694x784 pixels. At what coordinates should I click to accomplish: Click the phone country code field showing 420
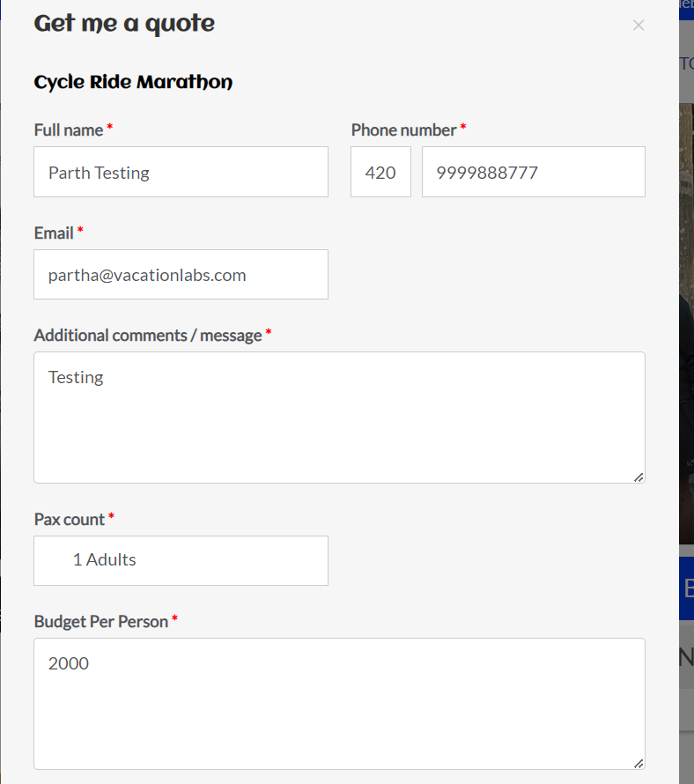tap(380, 172)
